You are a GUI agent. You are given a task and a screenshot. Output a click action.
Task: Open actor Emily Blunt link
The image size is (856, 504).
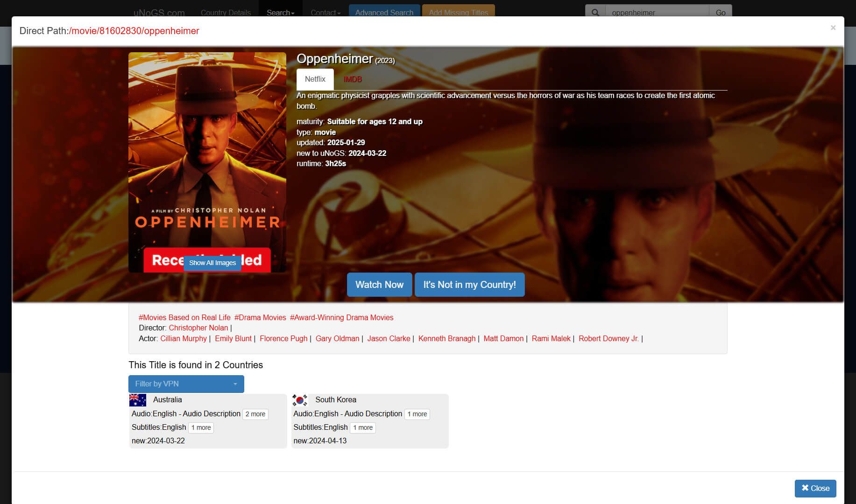point(233,338)
